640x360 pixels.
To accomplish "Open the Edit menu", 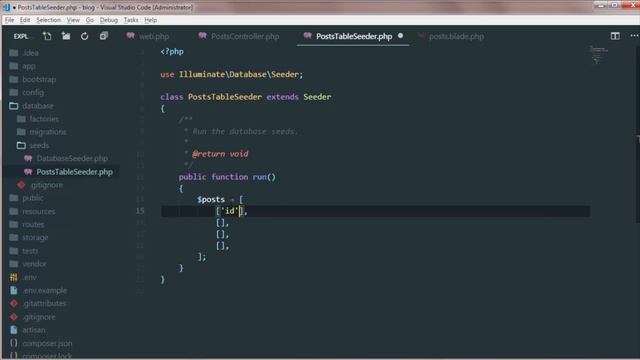I will (x=25, y=20).
